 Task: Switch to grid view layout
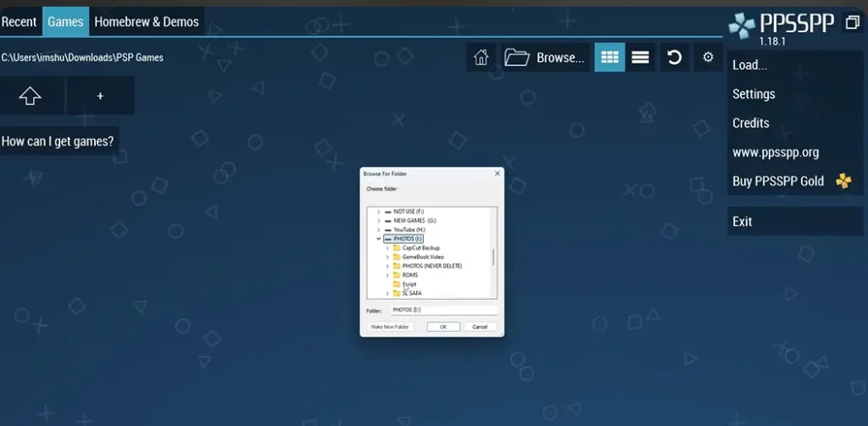click(x=609, y=57)
